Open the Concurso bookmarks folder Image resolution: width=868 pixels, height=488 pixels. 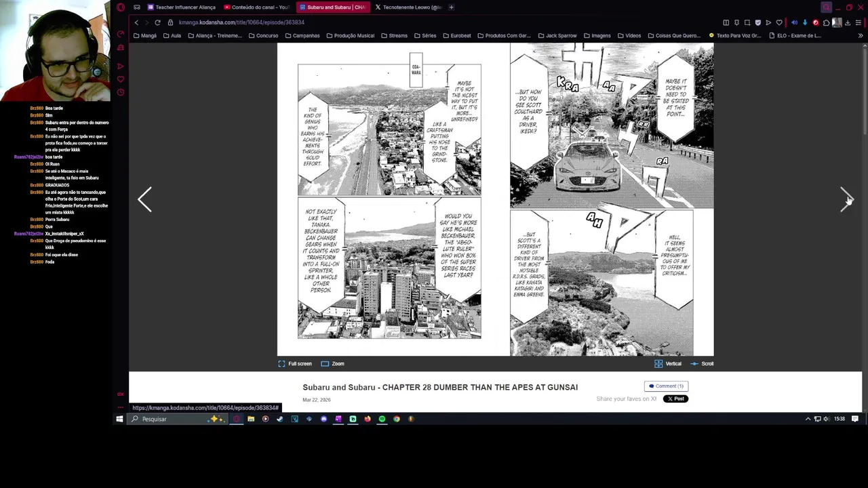click(x=263, y=35)
